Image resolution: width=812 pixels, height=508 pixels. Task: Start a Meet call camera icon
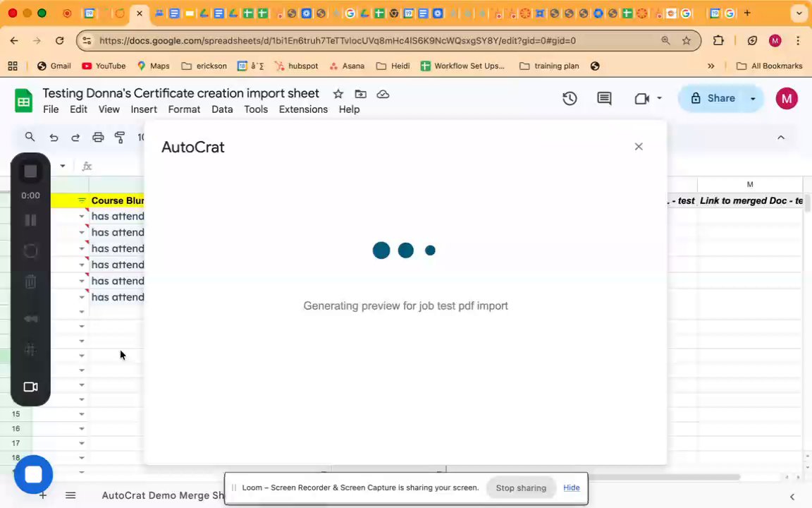click(x=641, y=99)
